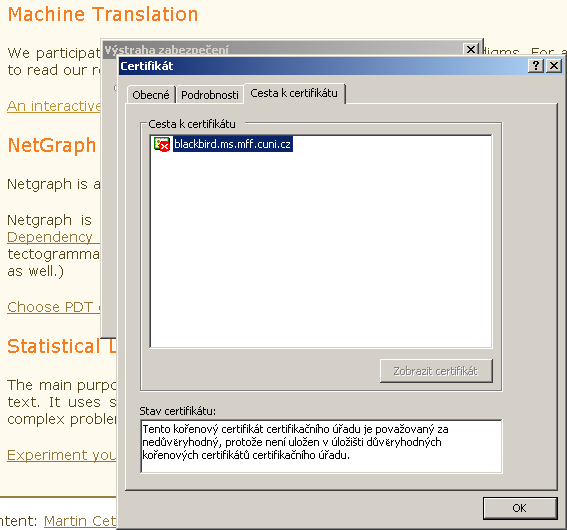
Task: Click inside the Stav certifikátu text box
Action: tap(321, 446)
